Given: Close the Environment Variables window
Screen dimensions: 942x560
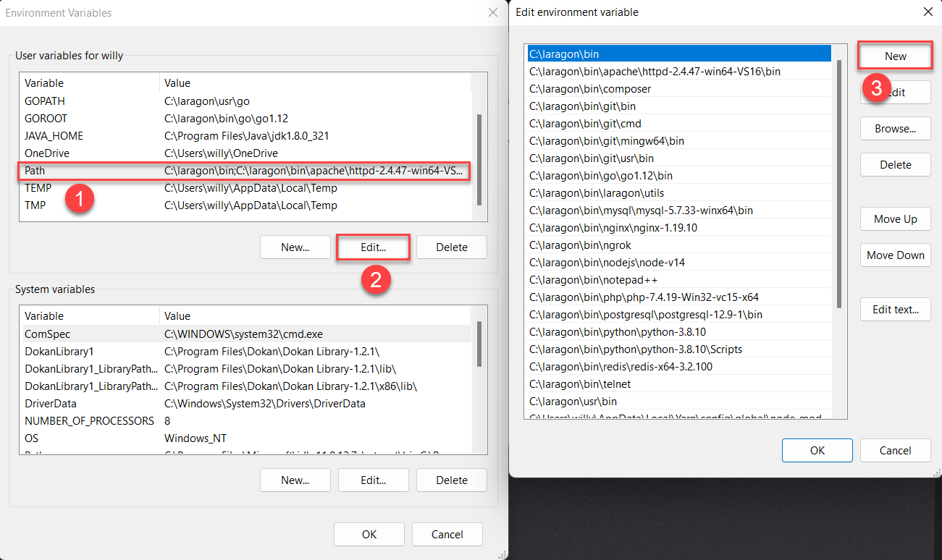Looking at the screenshot, I should point(493,12).
